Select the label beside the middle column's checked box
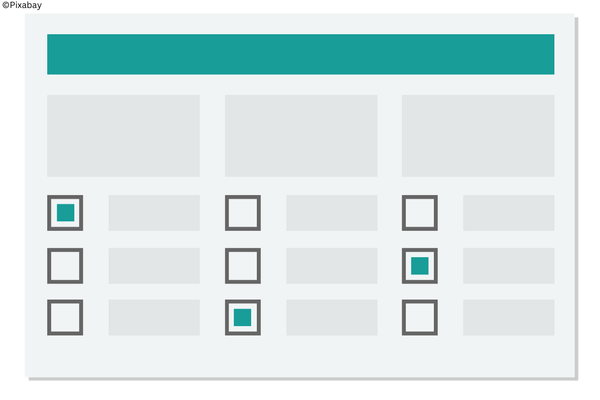This screenshot has width=600, height=400. 332,317
